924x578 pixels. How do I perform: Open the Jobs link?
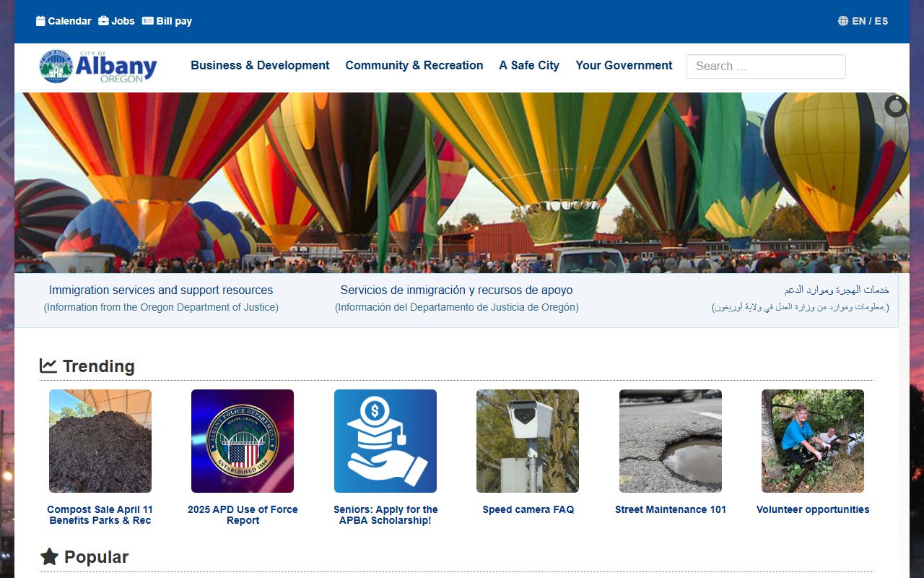coord(123,21)
